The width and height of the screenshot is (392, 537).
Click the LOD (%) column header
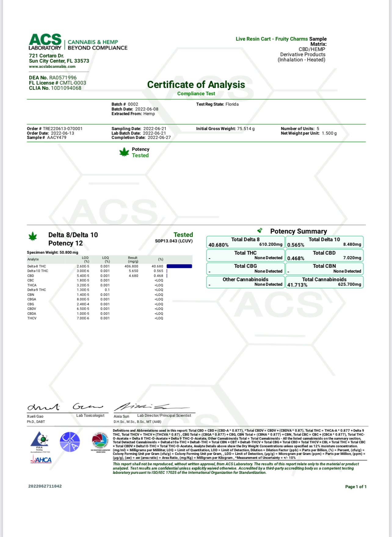85,259
